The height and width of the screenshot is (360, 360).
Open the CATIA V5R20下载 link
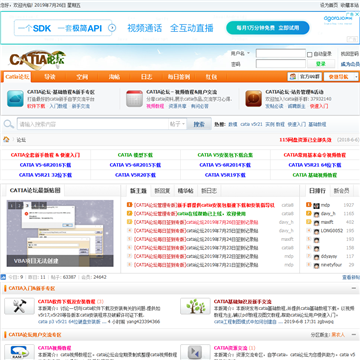click(135, 175)
